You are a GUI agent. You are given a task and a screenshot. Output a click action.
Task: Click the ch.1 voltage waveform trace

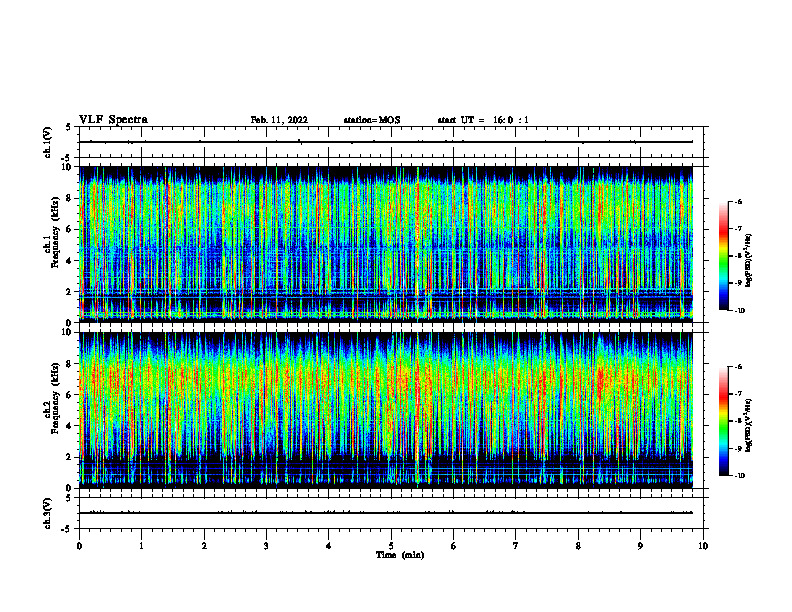[x=386, y=142]
